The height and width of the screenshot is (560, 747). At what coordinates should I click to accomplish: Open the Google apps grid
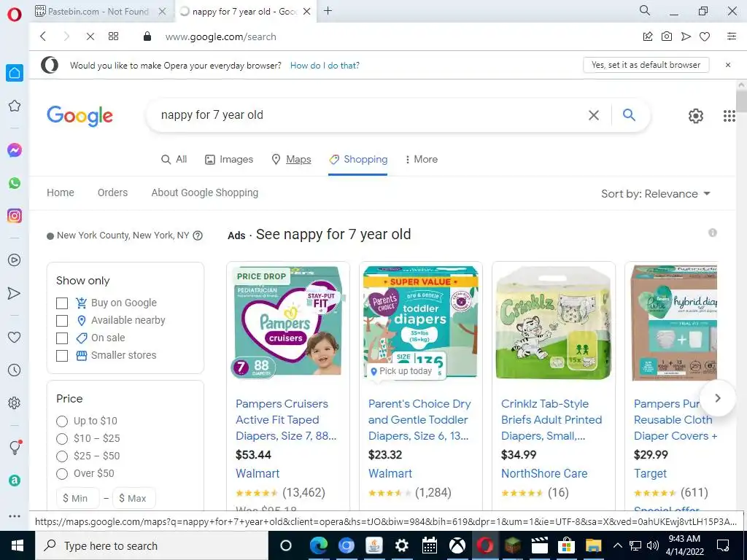point(729,116)
